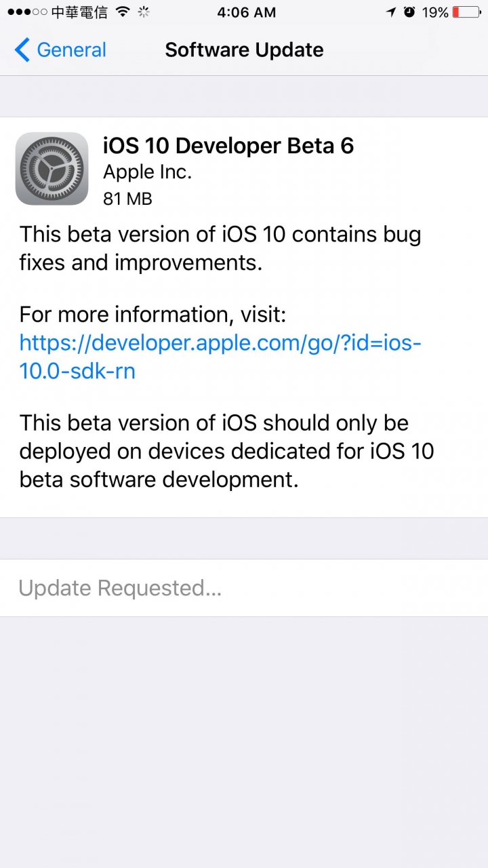Tap the beta deployment warning paragraph
This screenshot has width=488, height=868.
pos(227,451)
